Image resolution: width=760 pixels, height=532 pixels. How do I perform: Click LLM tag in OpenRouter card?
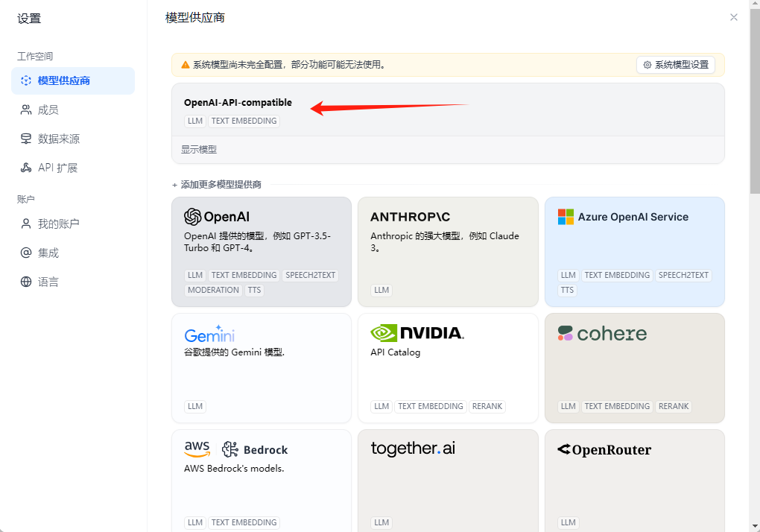click(x=568, y=523)
